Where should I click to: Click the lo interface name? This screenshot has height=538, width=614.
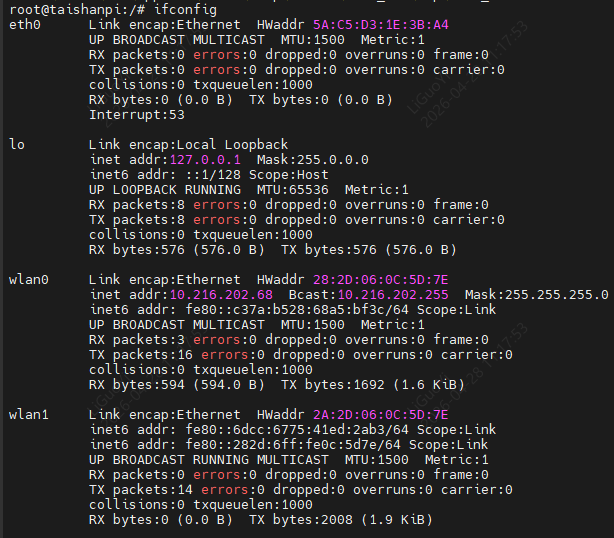coord(16,145)
